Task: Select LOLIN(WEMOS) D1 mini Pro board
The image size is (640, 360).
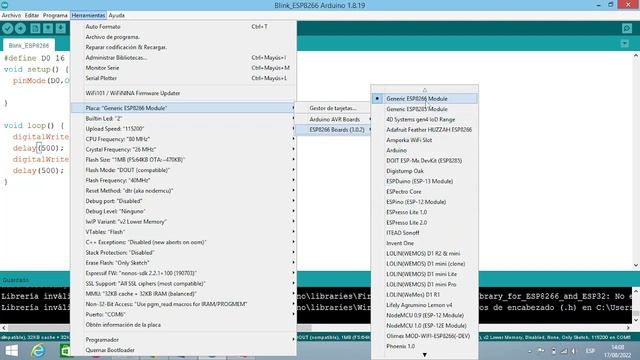Action: coord(424,284)
